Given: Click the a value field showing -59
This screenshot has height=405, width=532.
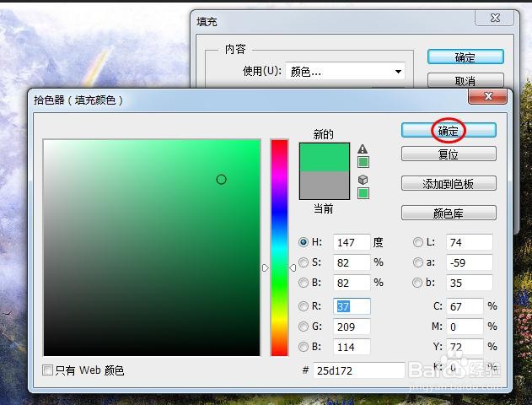Looking at the screenshot, I should [x=470, y=262].
